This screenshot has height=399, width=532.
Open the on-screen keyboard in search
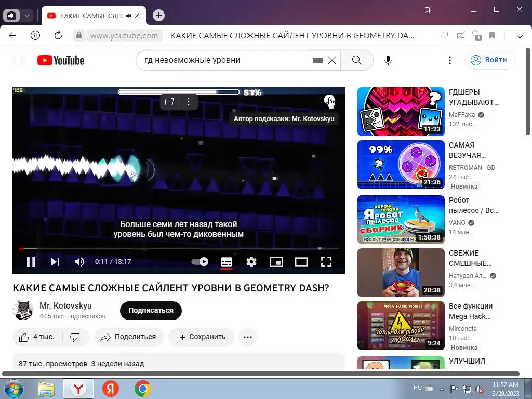[317, 60]
